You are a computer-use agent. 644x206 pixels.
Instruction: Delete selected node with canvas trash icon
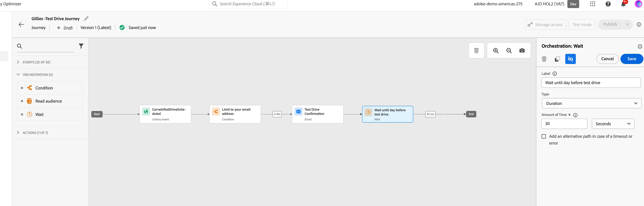tap(476, 51)
